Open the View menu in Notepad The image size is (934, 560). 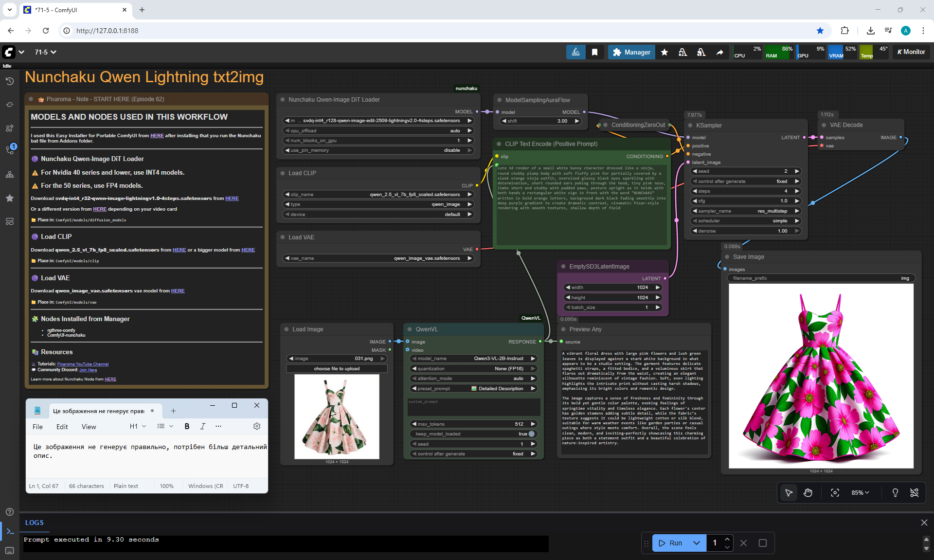[x=89, y=427]
